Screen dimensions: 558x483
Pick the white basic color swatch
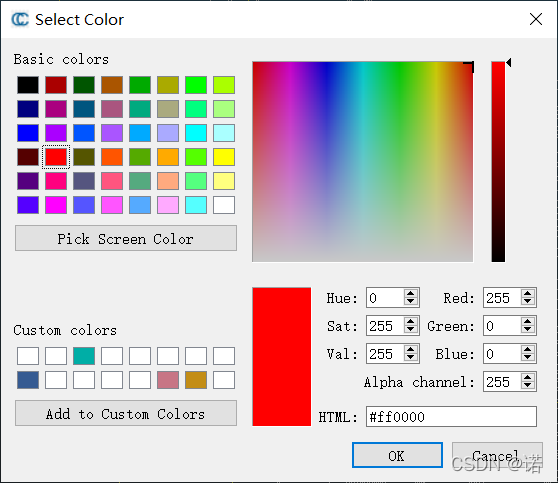(x=224, y=205)
